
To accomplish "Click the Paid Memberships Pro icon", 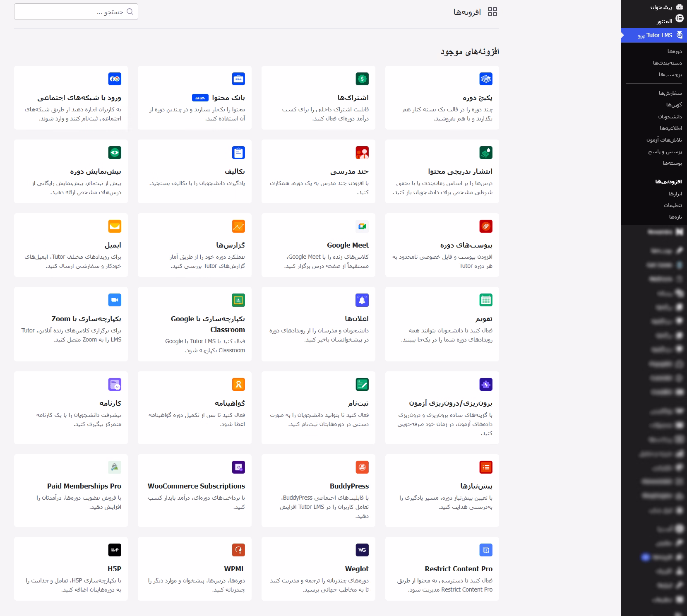I will coord(115,467).
